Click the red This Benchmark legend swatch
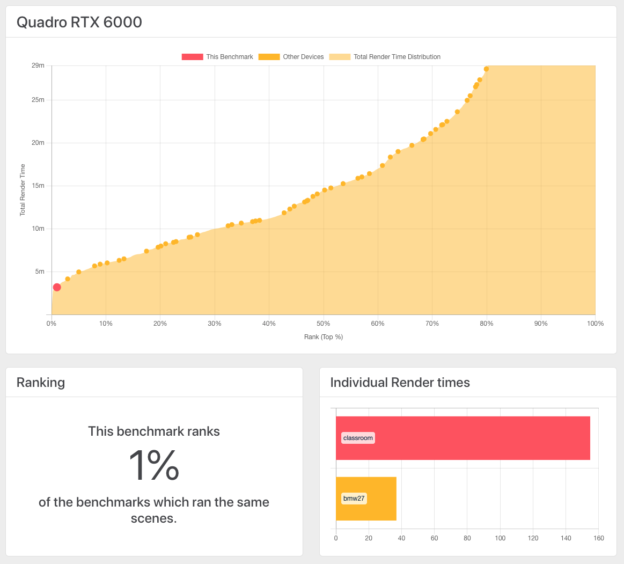 pyautogui.click(x=192, y=57)
